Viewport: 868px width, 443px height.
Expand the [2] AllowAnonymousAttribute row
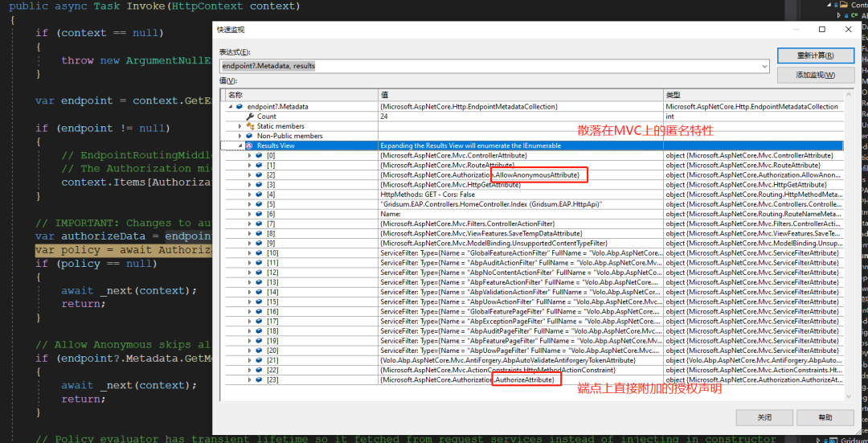coord(250,175)
